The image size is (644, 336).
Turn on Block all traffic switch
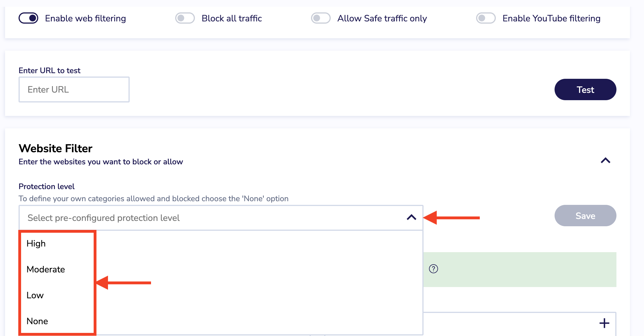point(185,18)
